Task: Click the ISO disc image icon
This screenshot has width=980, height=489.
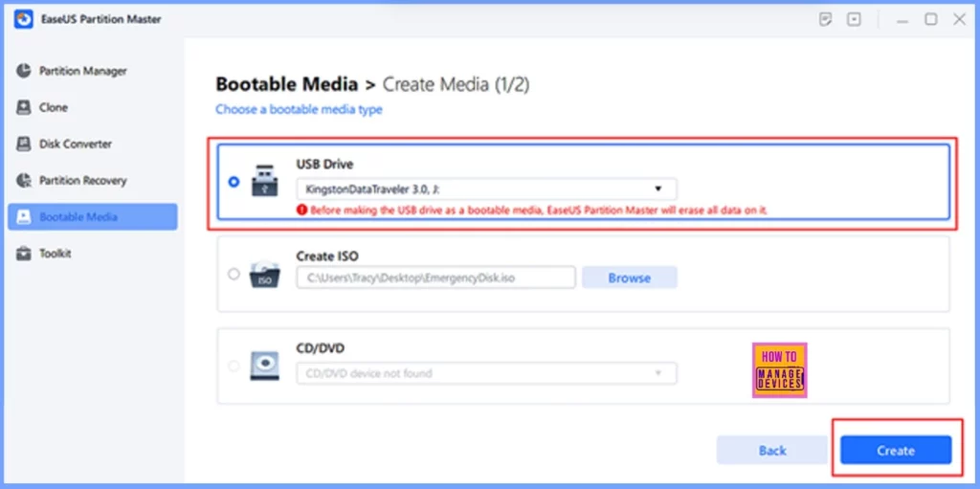Action: pos(264,274)
